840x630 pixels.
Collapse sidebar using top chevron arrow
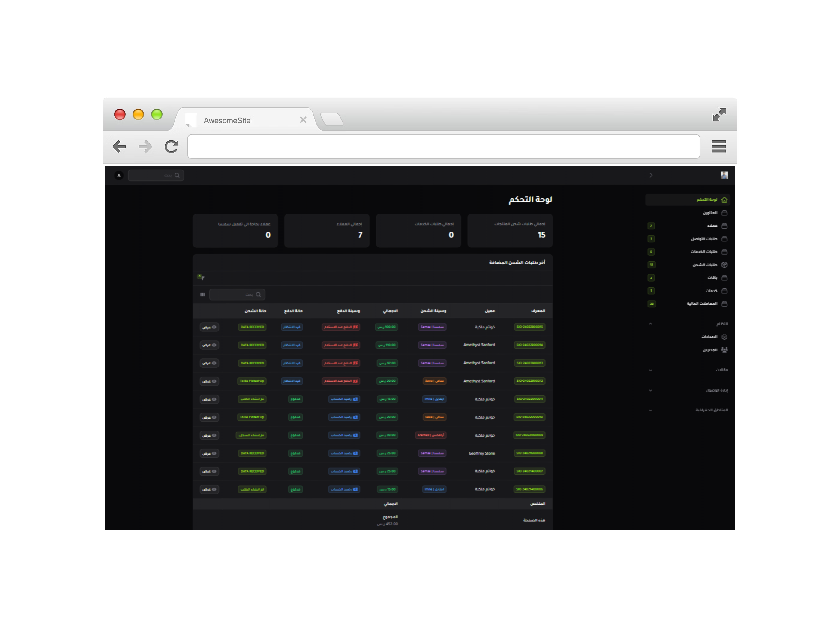point(651,175)
